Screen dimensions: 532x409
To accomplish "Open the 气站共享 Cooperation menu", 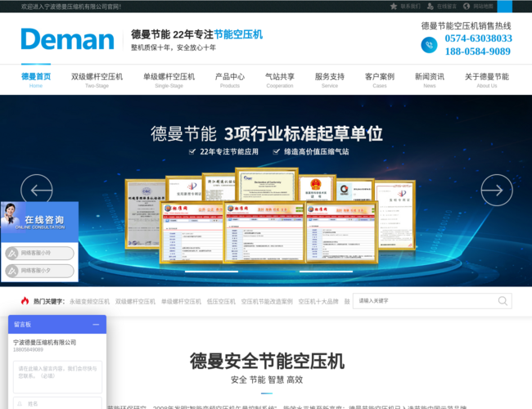I will click(x=280, y=80).
